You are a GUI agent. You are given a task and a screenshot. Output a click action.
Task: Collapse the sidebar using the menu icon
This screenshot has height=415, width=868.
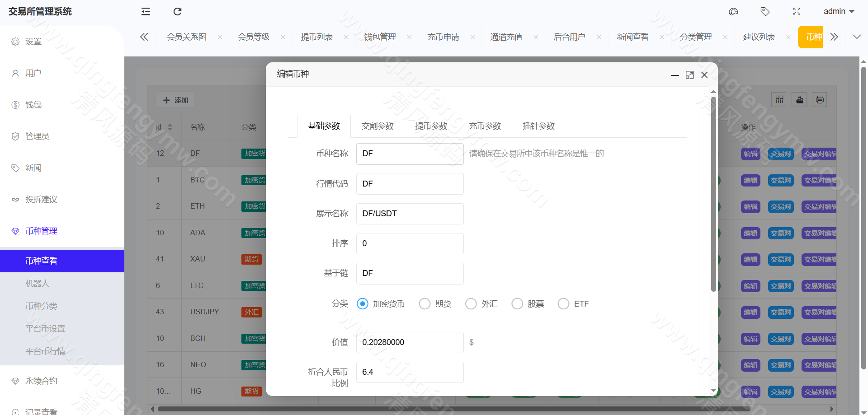click(x=145, y=11)
